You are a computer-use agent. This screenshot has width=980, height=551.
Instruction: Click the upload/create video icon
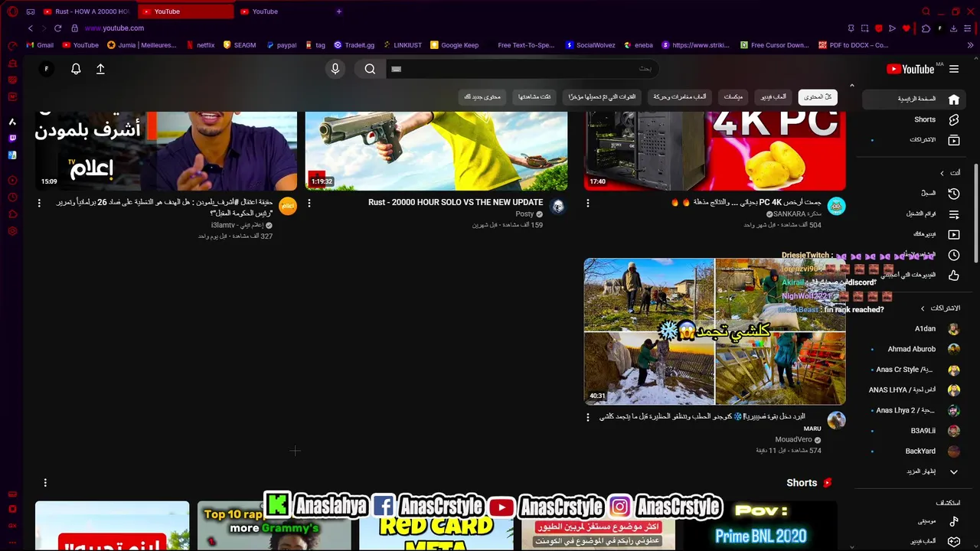100,69
